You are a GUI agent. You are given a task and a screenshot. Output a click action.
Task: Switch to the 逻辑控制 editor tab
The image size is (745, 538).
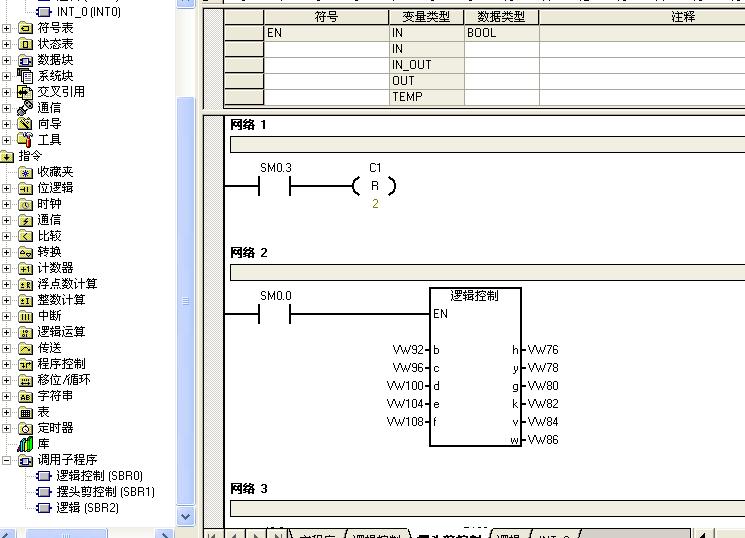376,536
